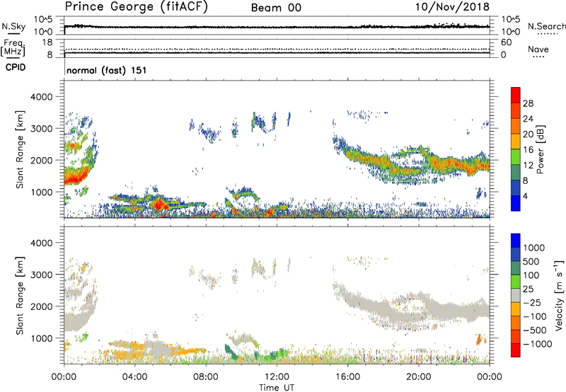
Task: Click the '18' tick on frequency axis
Action: click(x=47, y=42)
